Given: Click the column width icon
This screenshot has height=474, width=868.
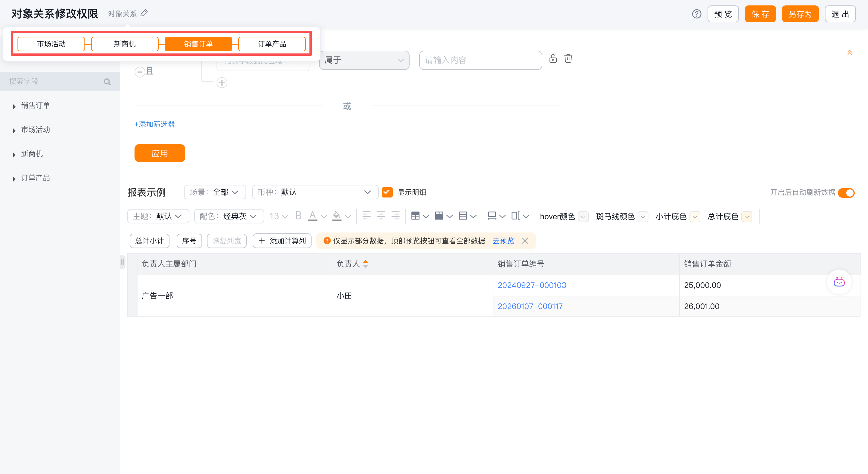Looking at the screenshot, I should 492,216.
